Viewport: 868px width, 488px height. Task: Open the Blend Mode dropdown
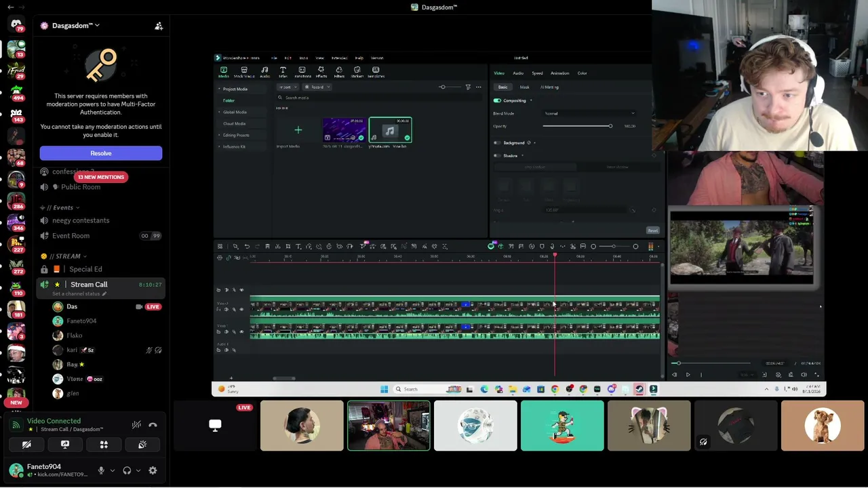click(x=589, y=113)
